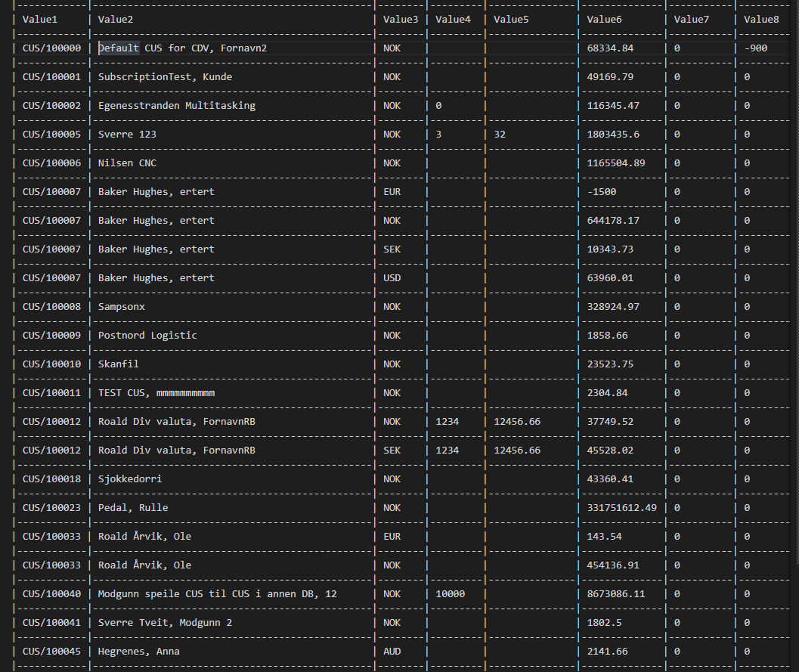
Task: Select the value 49169.79
Action: click(611, 77)
